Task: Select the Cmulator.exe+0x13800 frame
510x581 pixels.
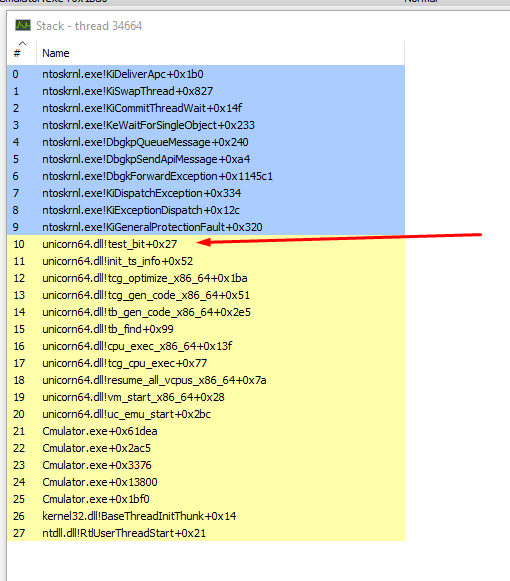Action: (206, 482)
